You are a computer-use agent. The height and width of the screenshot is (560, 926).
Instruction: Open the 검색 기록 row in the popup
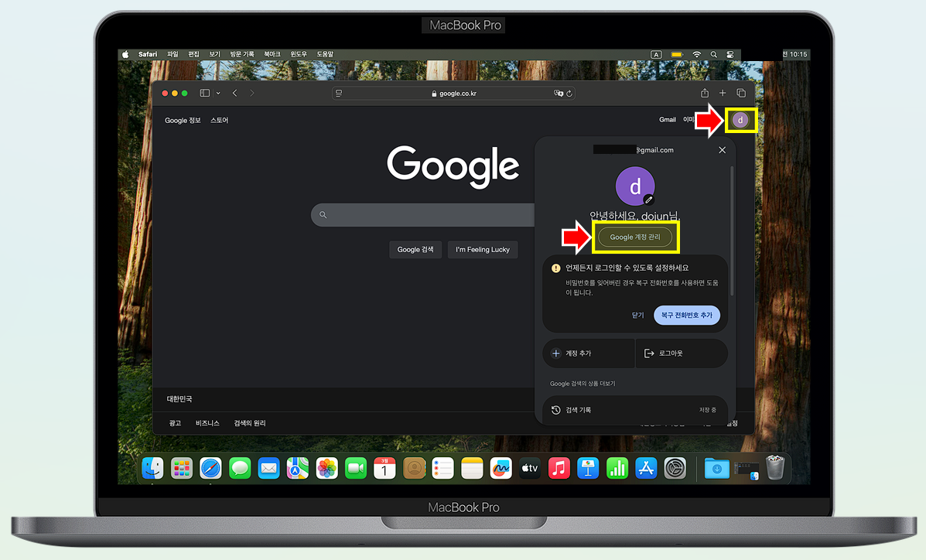[x=635, y=410]
